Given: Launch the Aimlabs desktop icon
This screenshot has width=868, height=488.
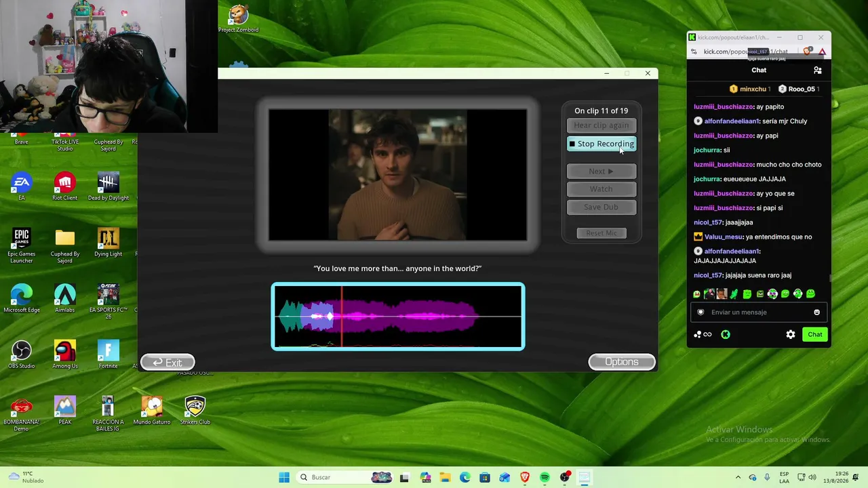Looking at the screenshot, I should pos(65,298).
